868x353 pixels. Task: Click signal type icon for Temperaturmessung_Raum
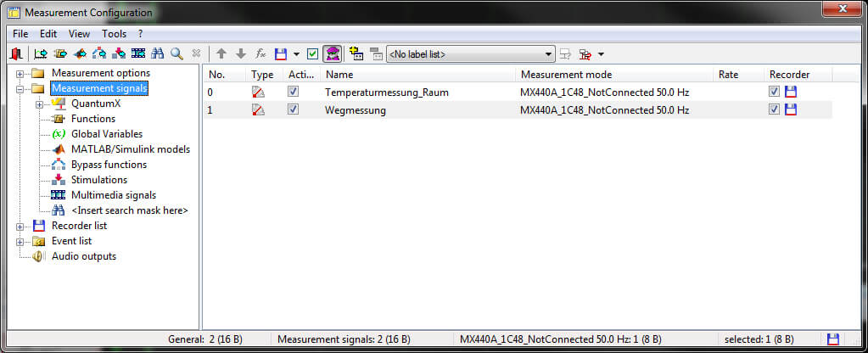[x=258, y=92]
